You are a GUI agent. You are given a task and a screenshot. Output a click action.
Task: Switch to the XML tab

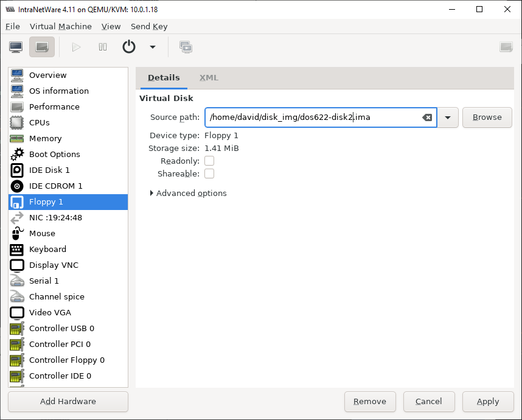coord(209,77)
